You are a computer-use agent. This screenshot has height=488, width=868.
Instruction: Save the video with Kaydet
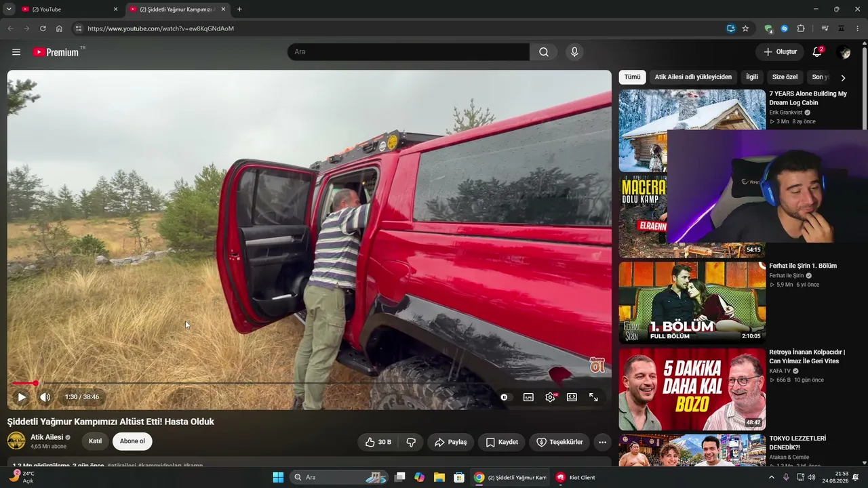[502, 442]
